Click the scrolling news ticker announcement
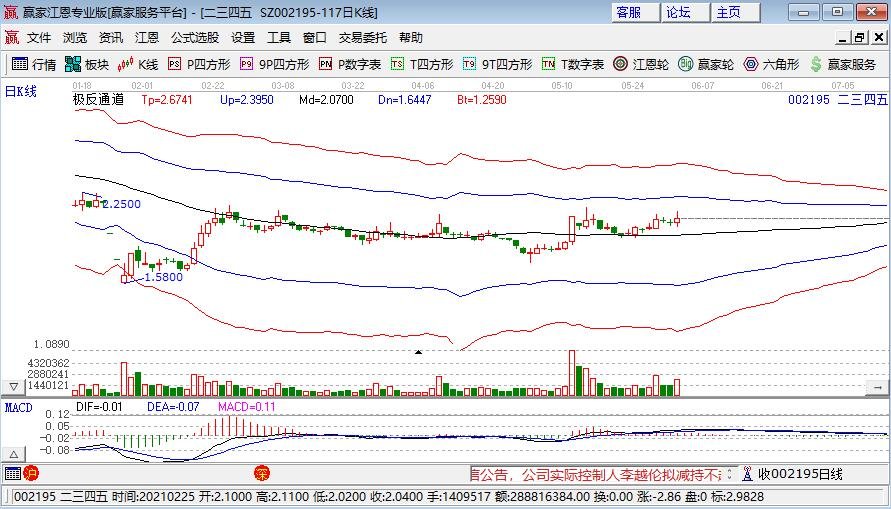 point(596,473)
